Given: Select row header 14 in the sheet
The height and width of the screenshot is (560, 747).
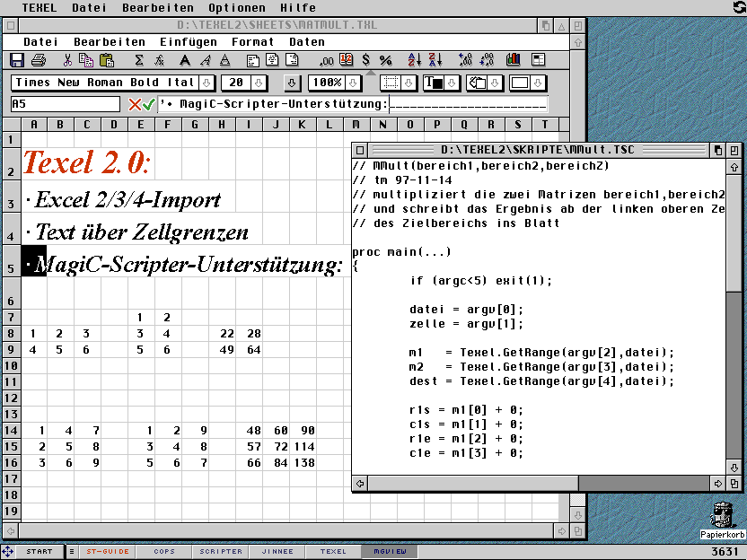Looking at the screenshot, I should (11, 431).
